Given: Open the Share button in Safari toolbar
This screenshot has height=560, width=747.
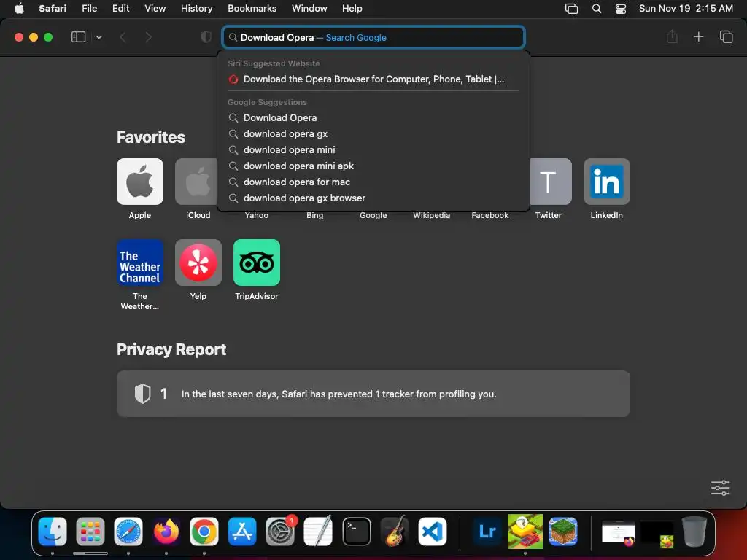Looking at the screenshot, I should (672, 36).
